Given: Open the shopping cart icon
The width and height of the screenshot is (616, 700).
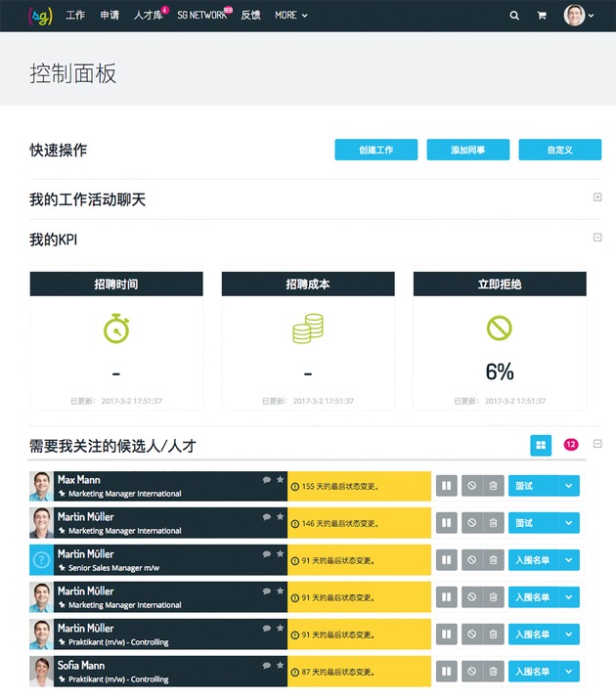Looking at the screenshot, I should (x=542, y=16).
